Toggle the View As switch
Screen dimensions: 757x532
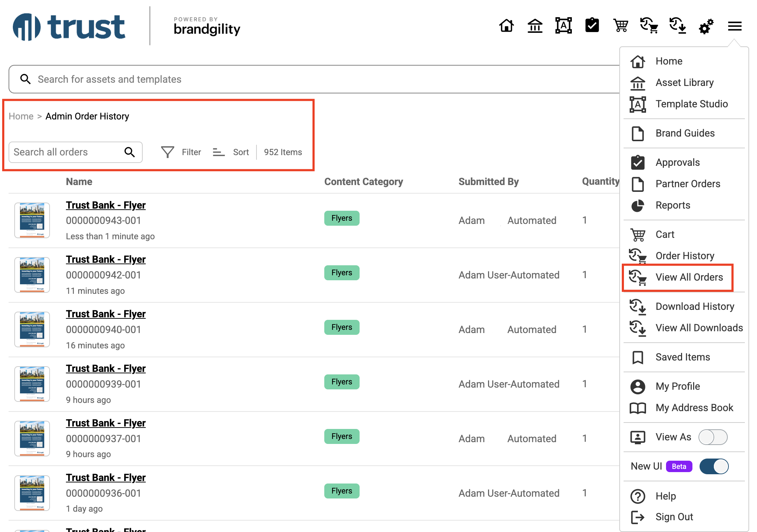(713, 437)
